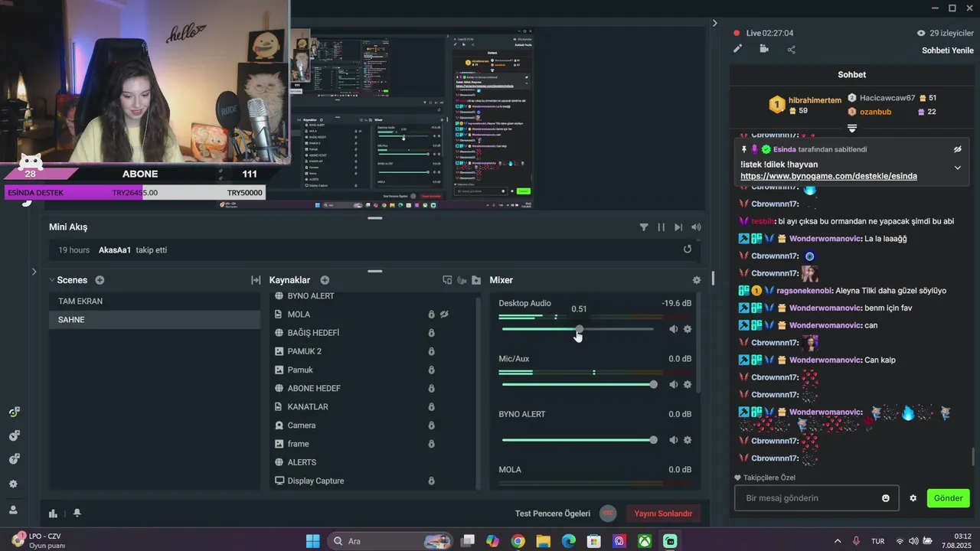Click the add-folder icon in Kaynaklar header
The image size is (980, 551).
[x=476, y=280]
